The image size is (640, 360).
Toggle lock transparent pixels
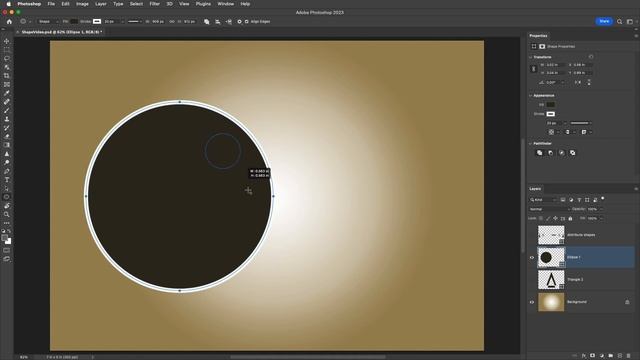tap(541, 218)
